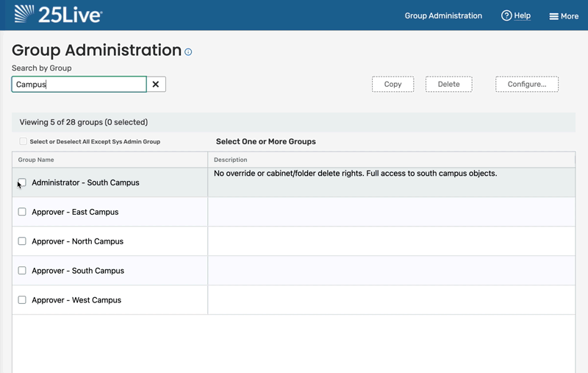Click the Help question mark icon
The height and width of the screenshot is (373, 588).
coord(506,15)
